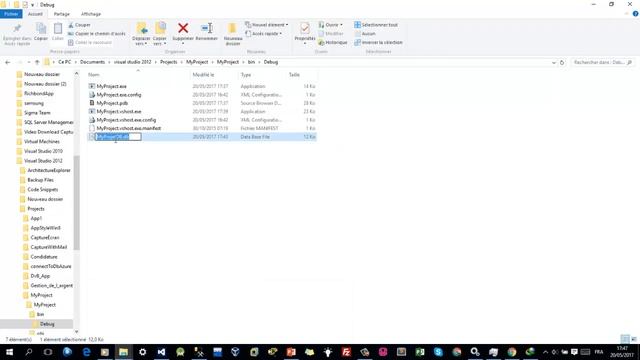Select file MyProject.vshost.exe.manifest
This screenshot has height=360, width=640.
[129, 128]
